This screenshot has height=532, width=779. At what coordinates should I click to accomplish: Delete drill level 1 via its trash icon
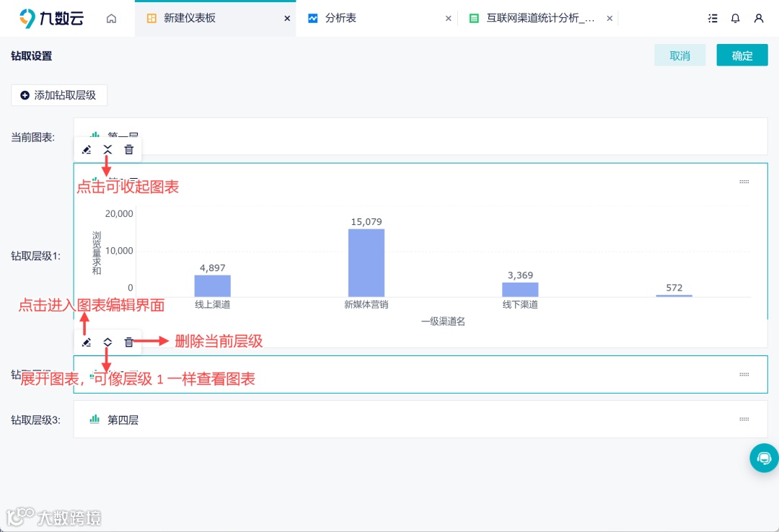128,149
